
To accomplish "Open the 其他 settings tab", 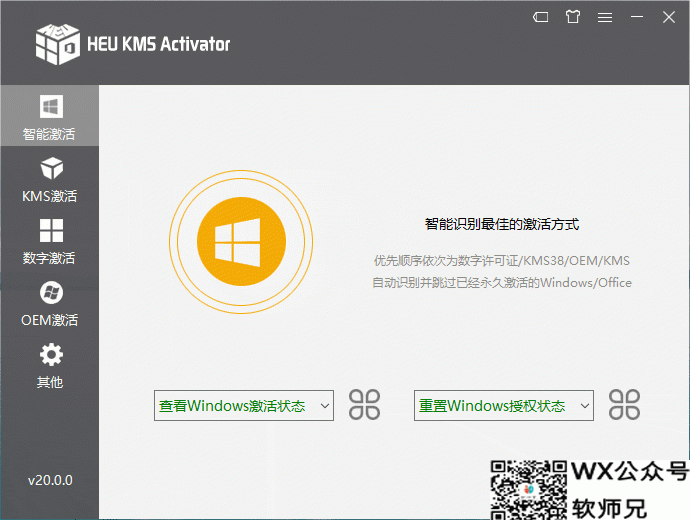I will click(x=49, y=366).
